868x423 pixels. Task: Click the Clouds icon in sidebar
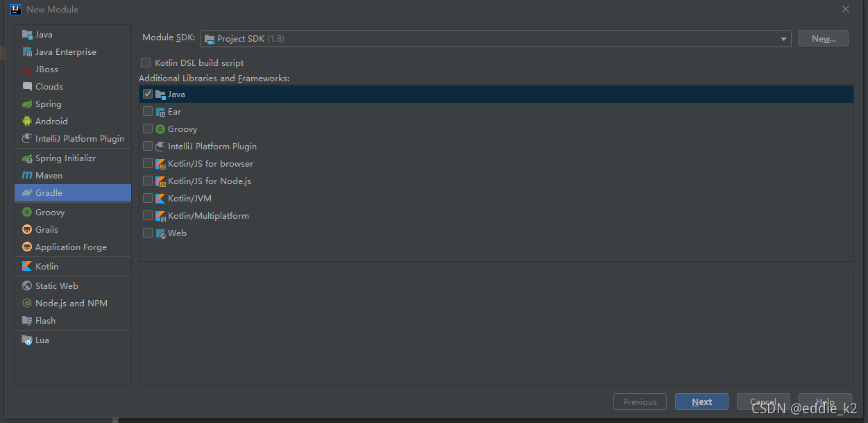27,87
